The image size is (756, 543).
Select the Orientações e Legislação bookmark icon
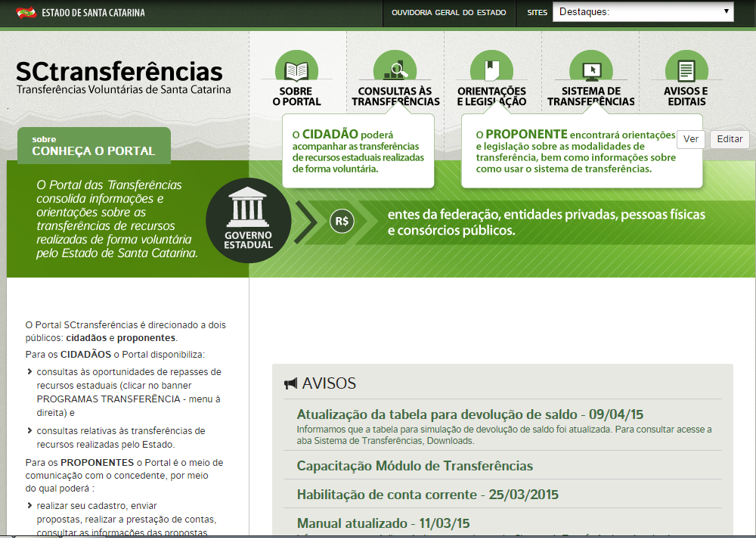point(492,66)
